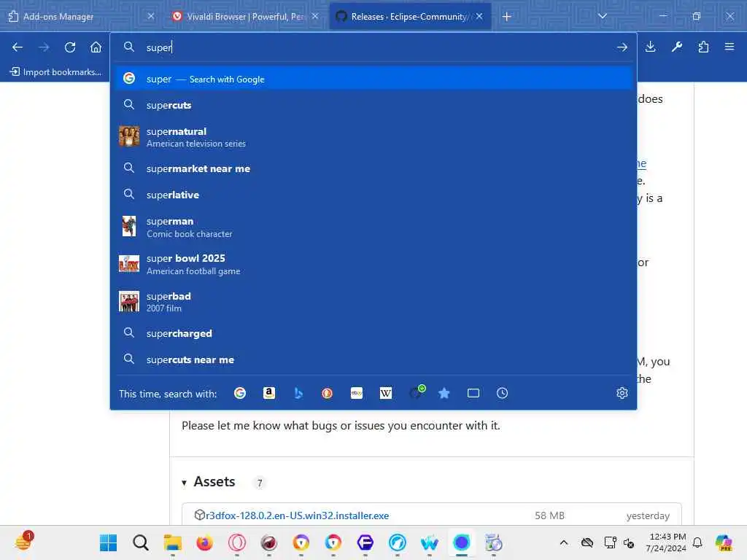Search history with the clock icon
Screen dimensions: 747x560
[502, 393]
